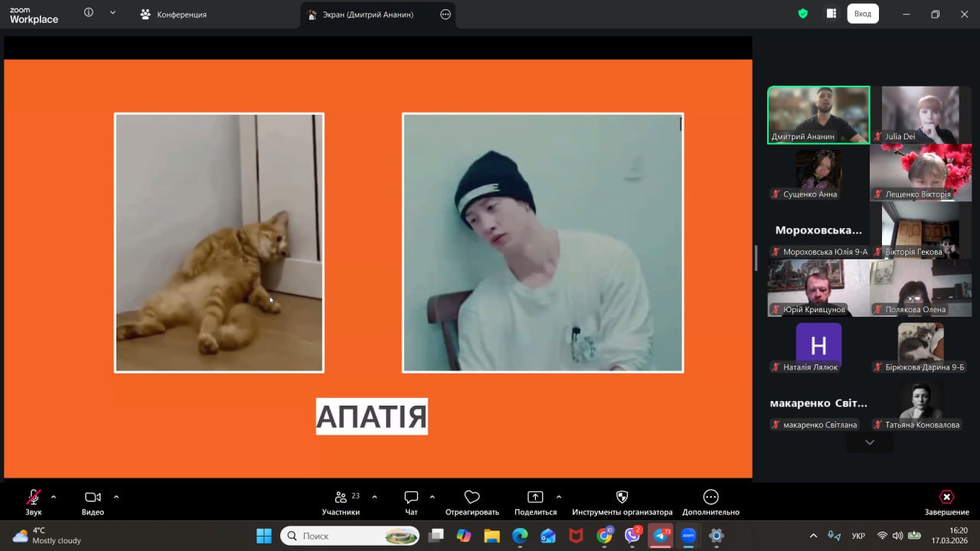Open Инструменты организатора shield icon
980x551 pixels.
(x=622, y=498)
